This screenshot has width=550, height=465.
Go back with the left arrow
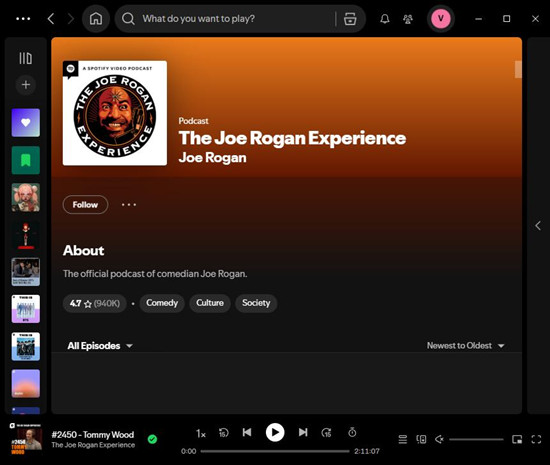[x=51, y=19]
